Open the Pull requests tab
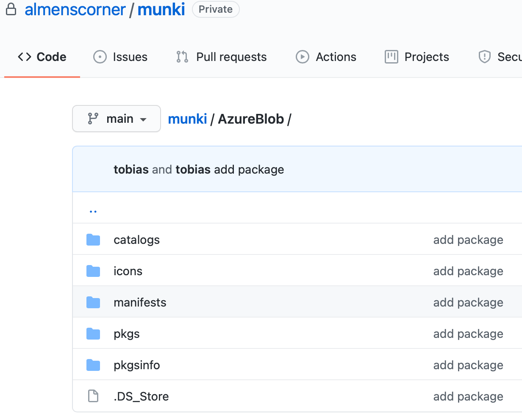 (x=221, y=57)
